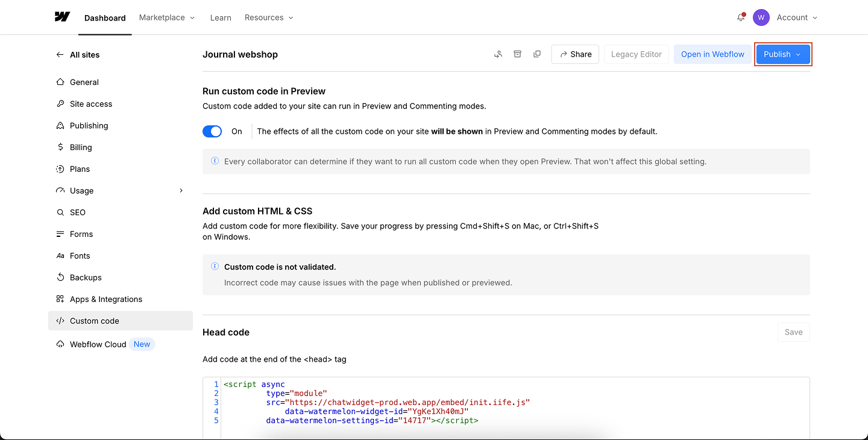Click the Webflow logo
Screen dimensions: 868x440
62,17
